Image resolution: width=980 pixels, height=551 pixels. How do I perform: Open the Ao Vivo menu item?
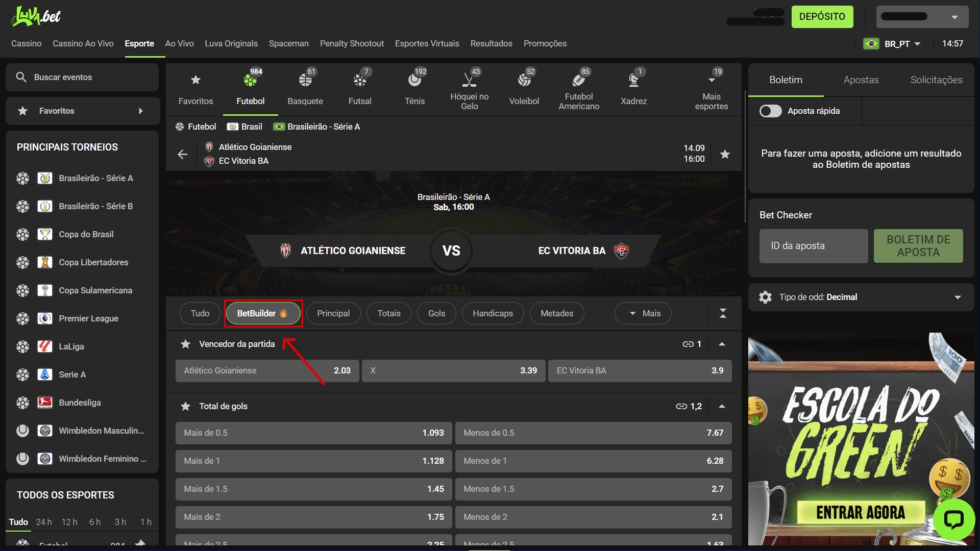[179, 44]
